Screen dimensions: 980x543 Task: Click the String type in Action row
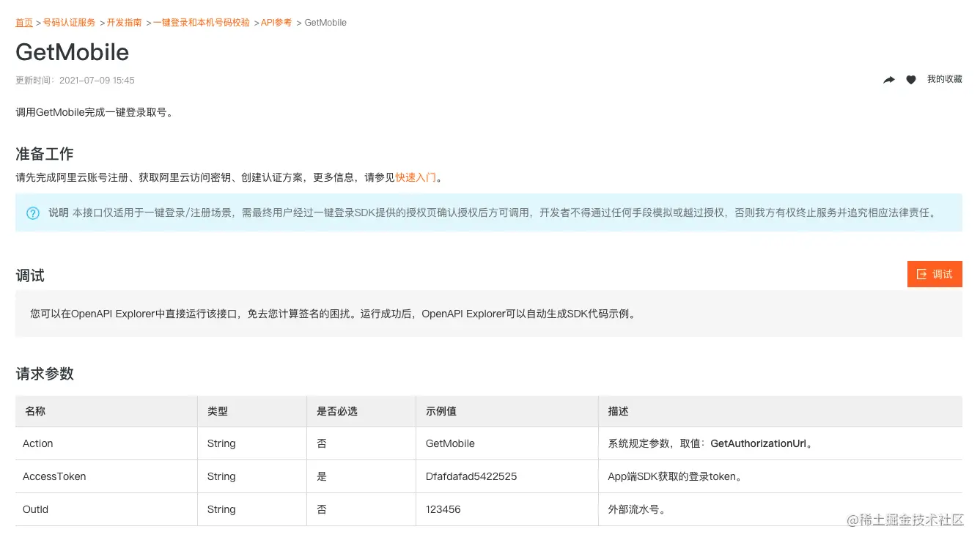click(x=221, y=443)
